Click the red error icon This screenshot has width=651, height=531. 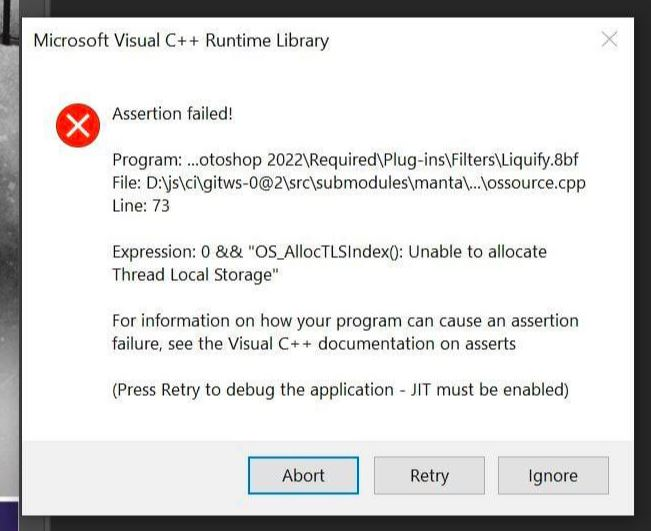click(78, 126)
